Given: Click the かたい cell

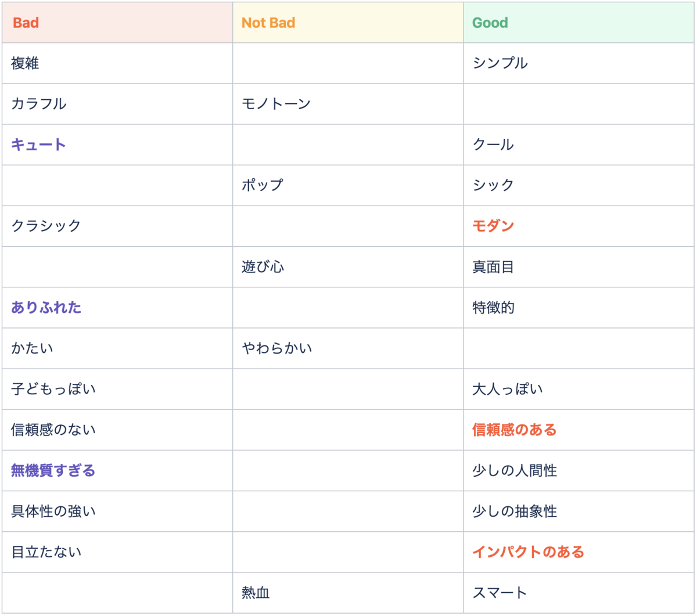Looking at the screenshot, I should tap(117, 348).
